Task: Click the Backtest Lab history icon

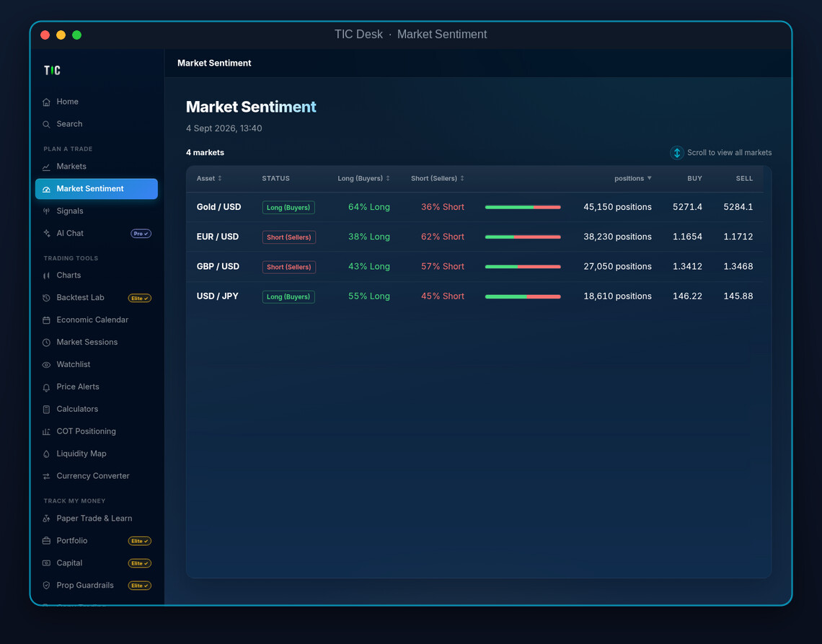Action: click(x=46, y=298)
